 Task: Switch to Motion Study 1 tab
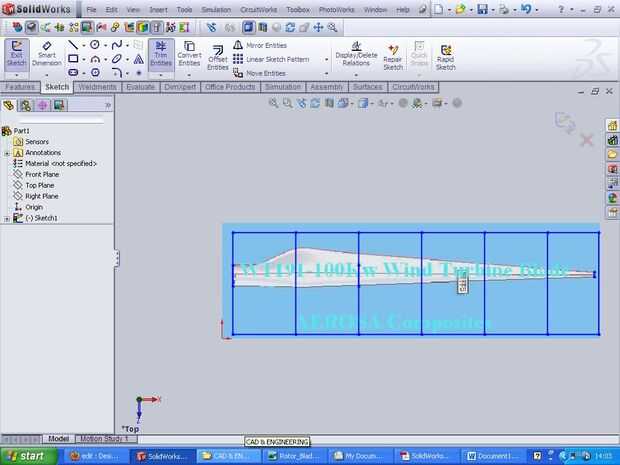click(x=104, y=439)
